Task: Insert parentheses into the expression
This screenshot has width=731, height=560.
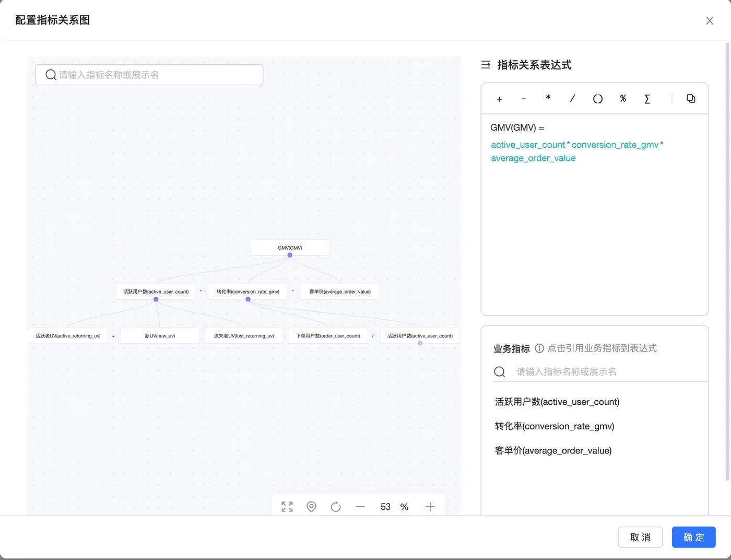Action: pyautogui.click(x=598, y=99)
